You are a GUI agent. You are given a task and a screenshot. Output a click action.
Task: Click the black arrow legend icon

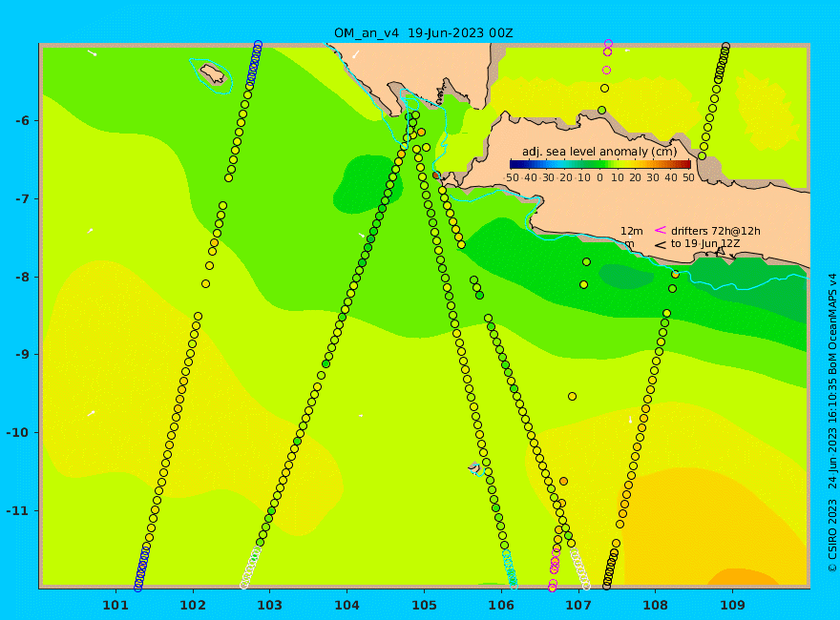click(x=661, y=245)
